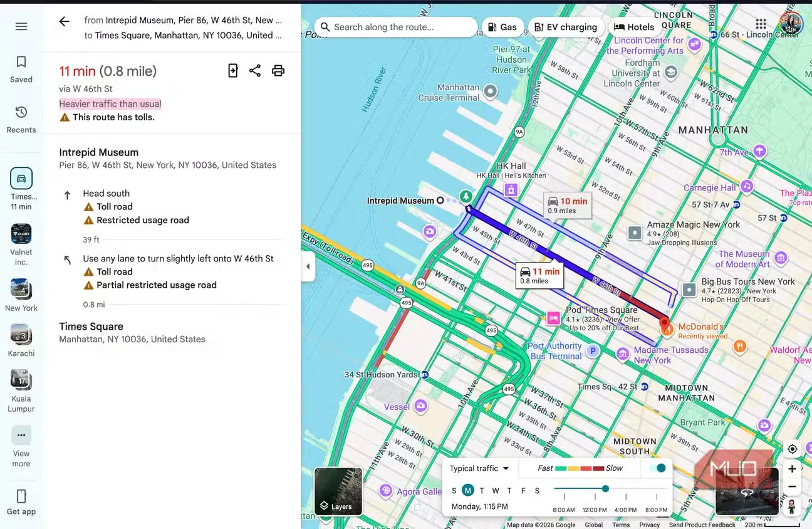The width and height of the screenshot is (812, 529).
Task: Open the main hamburger menu
Action: pos(21,26)
